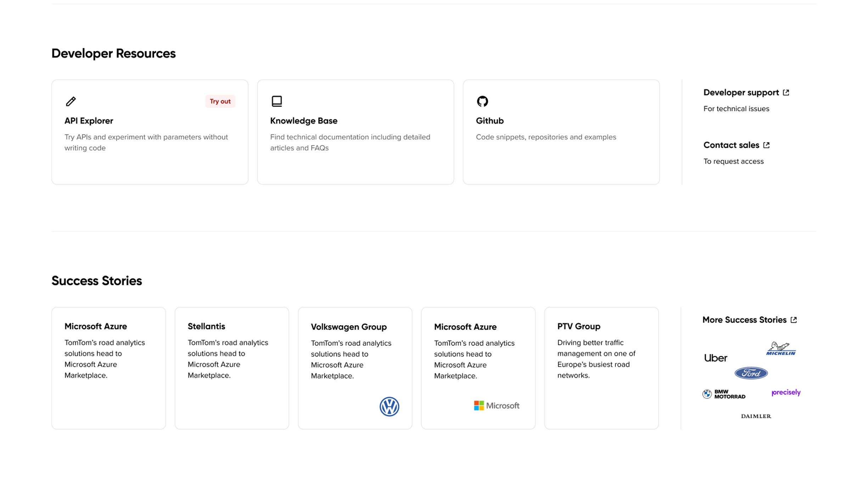Open the Knowledge Base card
This screenshot has width=868, height=480.
[355, 132]
